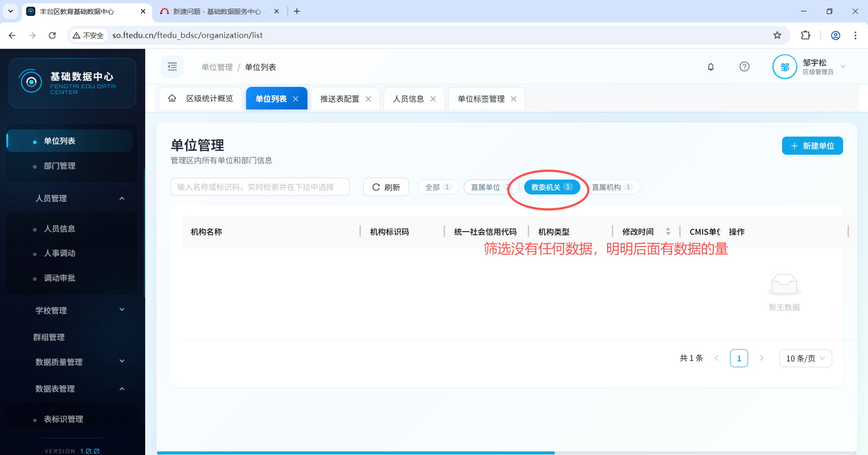Screen dimensions: 868x455
Task: Open the 10 条/页 page size dropdown
Action: (x=805, y=358)
